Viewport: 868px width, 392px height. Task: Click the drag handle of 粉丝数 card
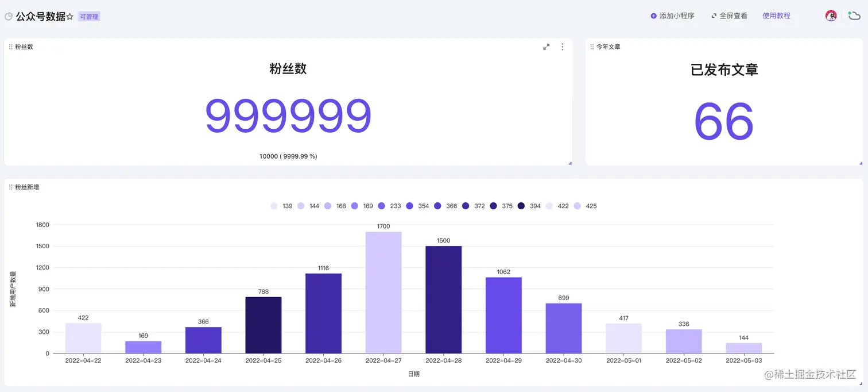10,47
